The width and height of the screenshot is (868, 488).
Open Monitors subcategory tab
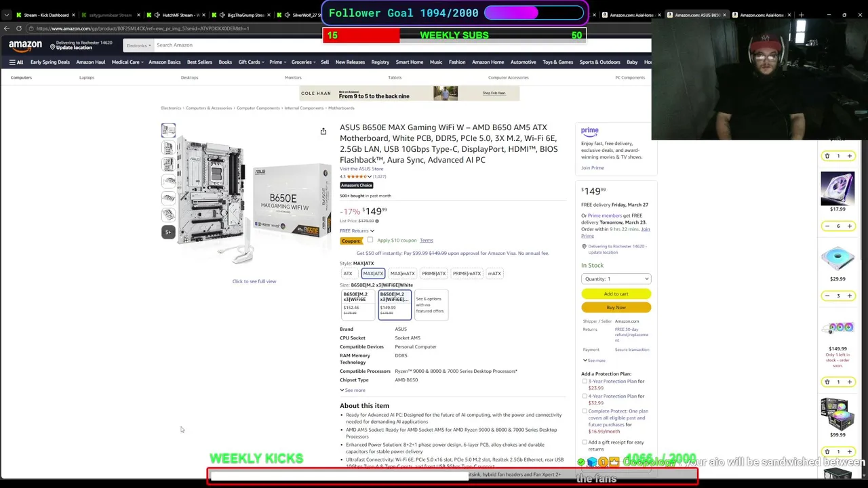coord(293,78)
